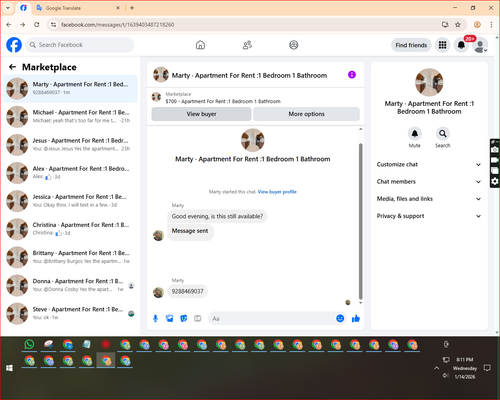Click the Search Facebook field
Image resolution: width=500 pixels, height=400 pixels.
click(80, 45)
